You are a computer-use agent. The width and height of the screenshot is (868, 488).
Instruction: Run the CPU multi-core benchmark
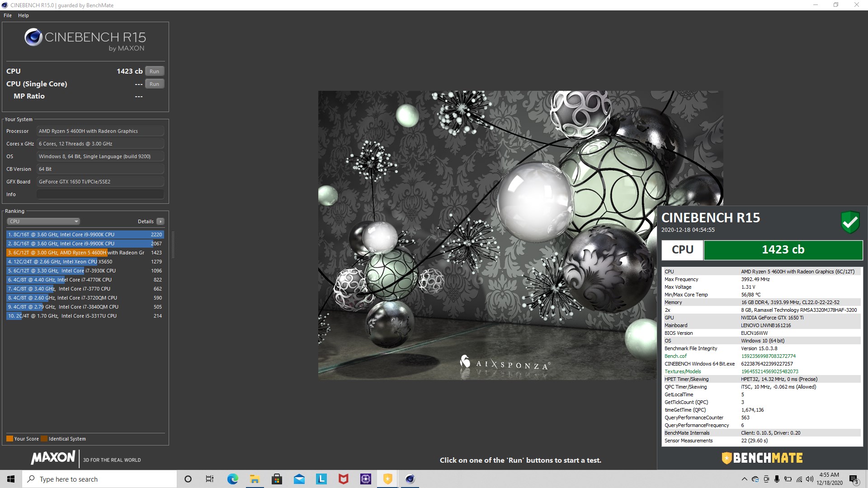tap(155, 71)
